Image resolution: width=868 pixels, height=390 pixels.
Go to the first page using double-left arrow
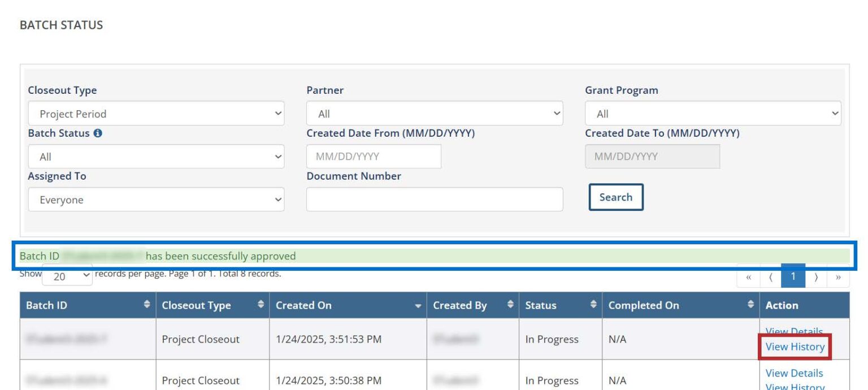pyautogui.click(x=749, y=277)
